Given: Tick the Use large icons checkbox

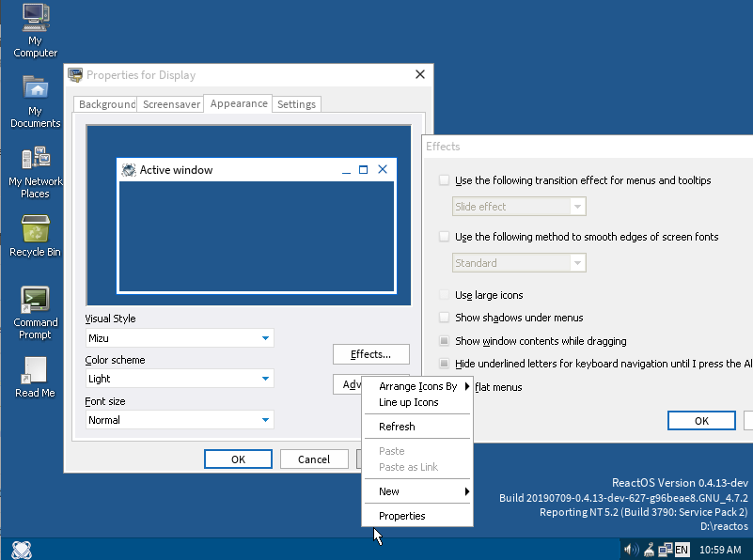Looking at the screenshot, I should point(445,295).
